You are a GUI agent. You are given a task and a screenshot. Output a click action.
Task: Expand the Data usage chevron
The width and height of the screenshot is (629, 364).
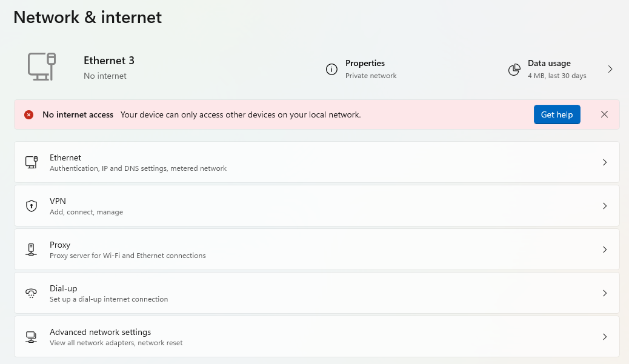coord(610,70)
